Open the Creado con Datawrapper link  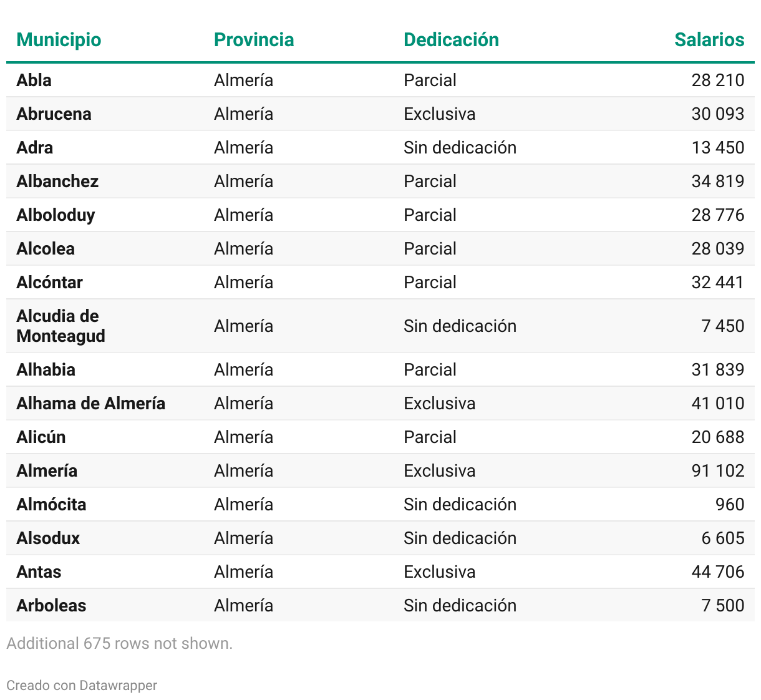[82, 685]
